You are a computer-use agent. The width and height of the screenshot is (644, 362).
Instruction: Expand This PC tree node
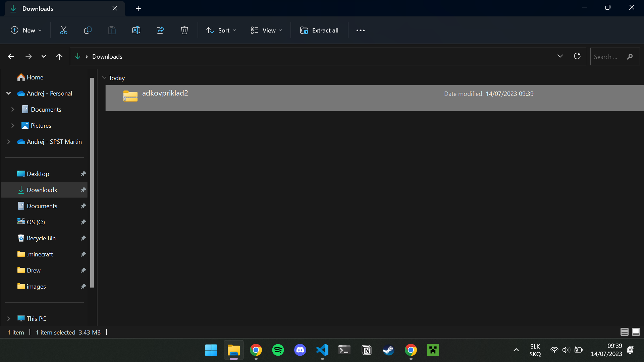pos(9,318)
